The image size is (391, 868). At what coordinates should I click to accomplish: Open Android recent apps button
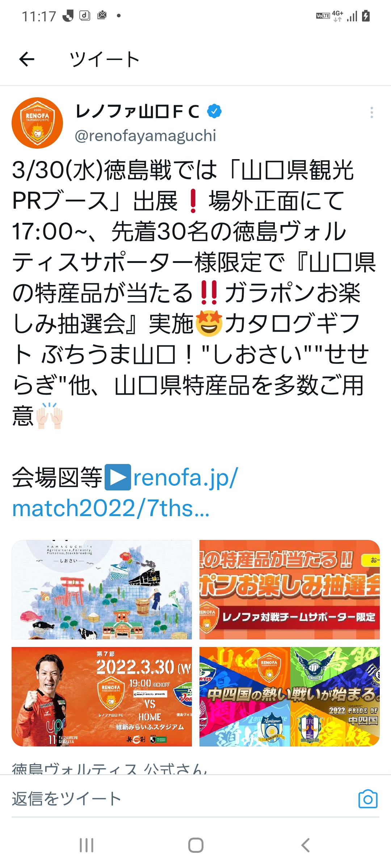pos(87,845)
